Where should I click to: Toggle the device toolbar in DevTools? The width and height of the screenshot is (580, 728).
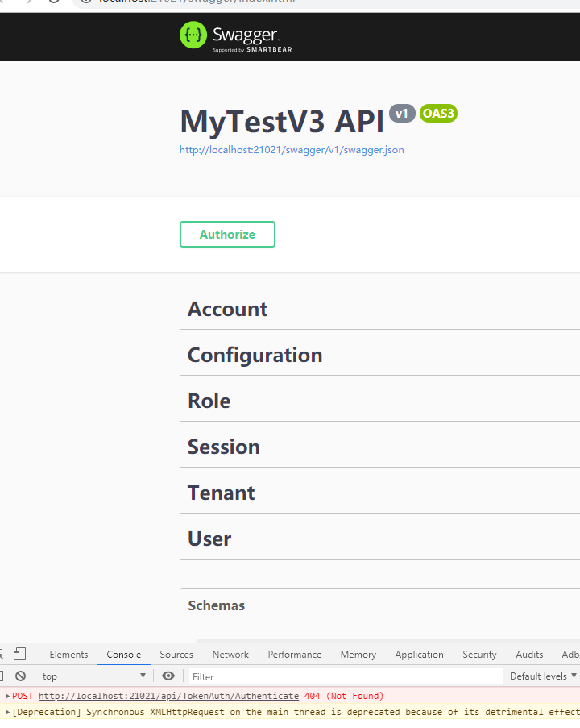click(20, 654)
